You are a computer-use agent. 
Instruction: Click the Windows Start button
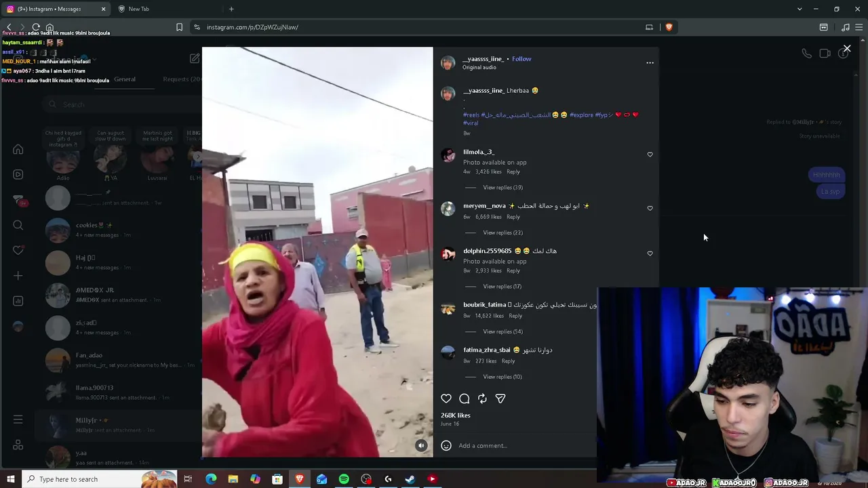[10, 479]
